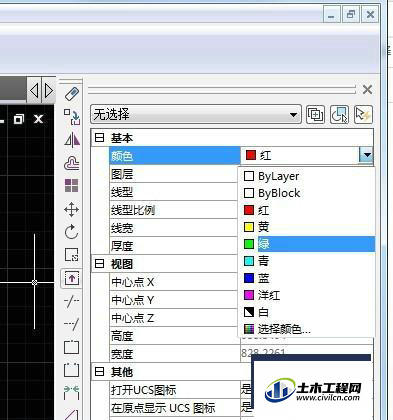
Task: Pick 蓝 blue in the color list
Action: coord(307,278)
